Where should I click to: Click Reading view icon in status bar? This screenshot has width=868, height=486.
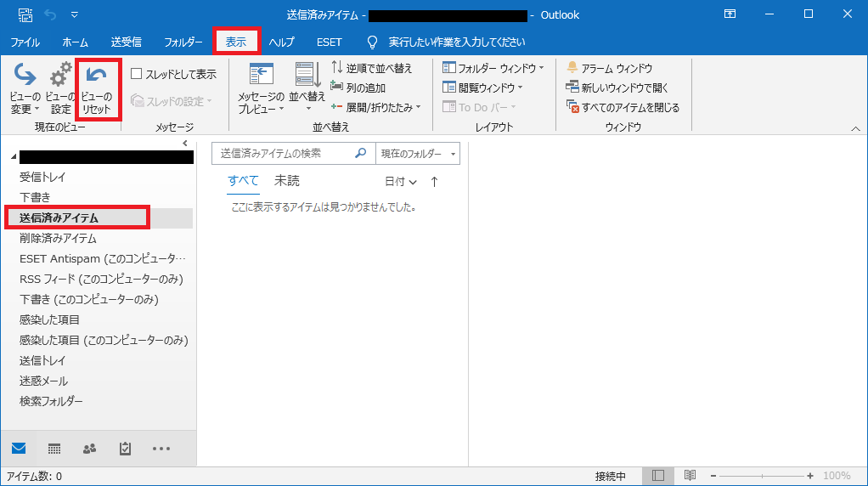tap(690, 476)
